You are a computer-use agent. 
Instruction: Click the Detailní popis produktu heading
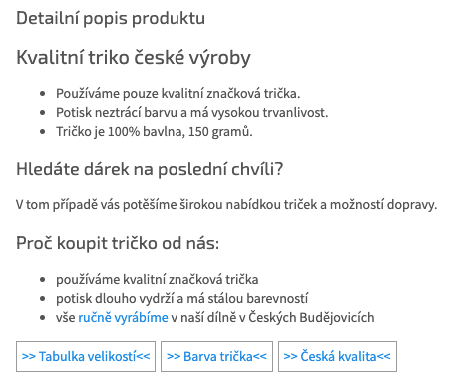click(x=110, y=18)
